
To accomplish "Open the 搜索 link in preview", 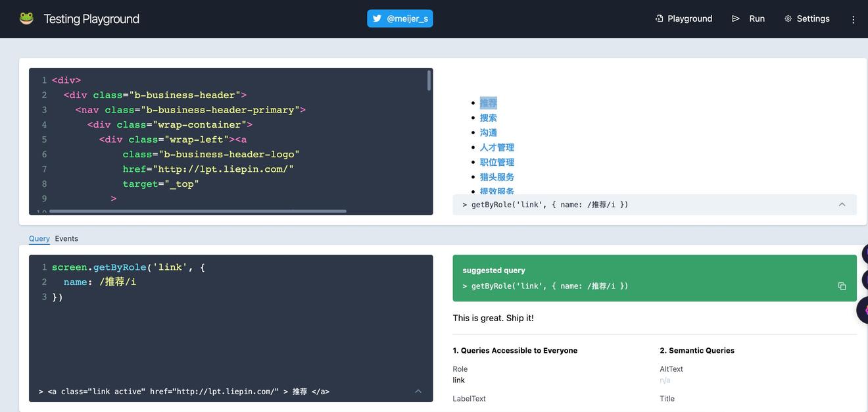I will tap(488, 118).
